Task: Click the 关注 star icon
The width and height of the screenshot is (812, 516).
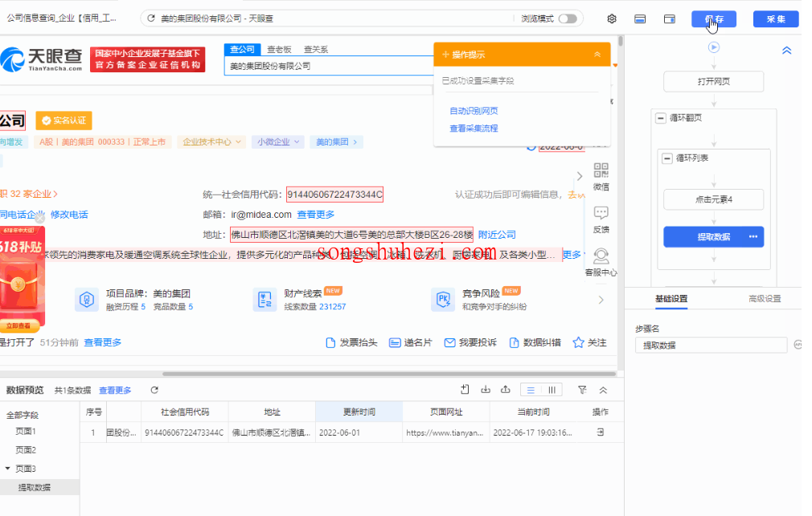Action: pyautogui.click(x=578, y=342)
